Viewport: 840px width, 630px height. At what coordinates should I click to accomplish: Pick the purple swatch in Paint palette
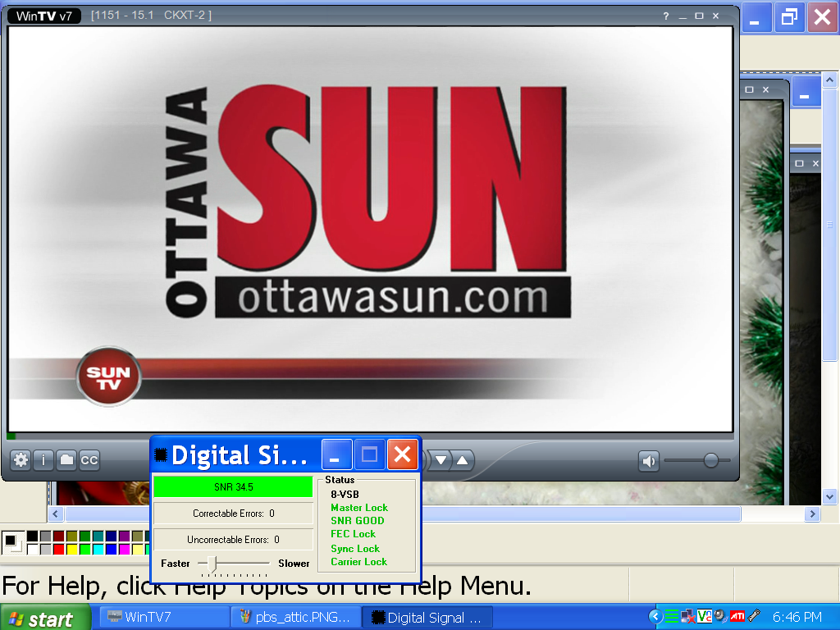tap(125, 536)
